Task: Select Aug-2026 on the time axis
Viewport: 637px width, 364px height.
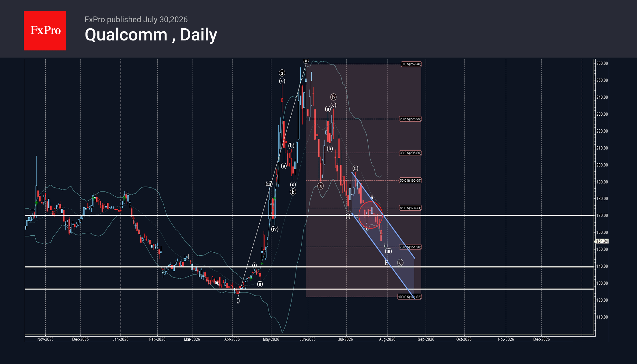Action: (387, 339)
